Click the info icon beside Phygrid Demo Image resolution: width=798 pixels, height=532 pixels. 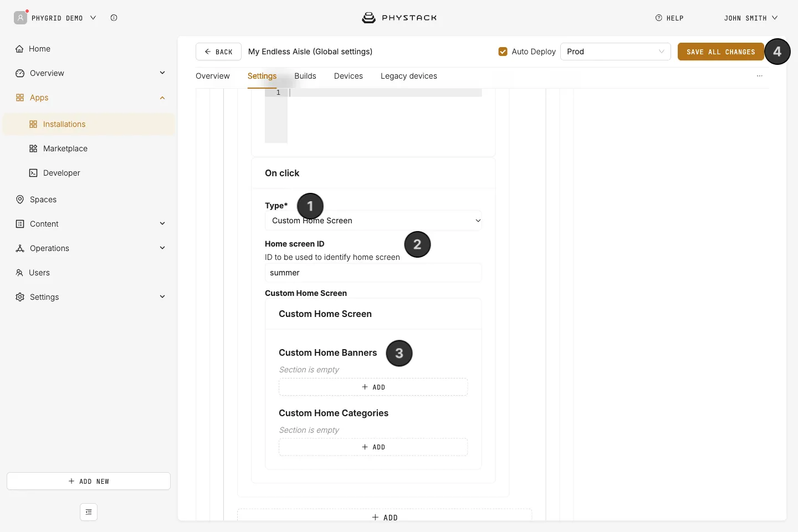(114, 18)
